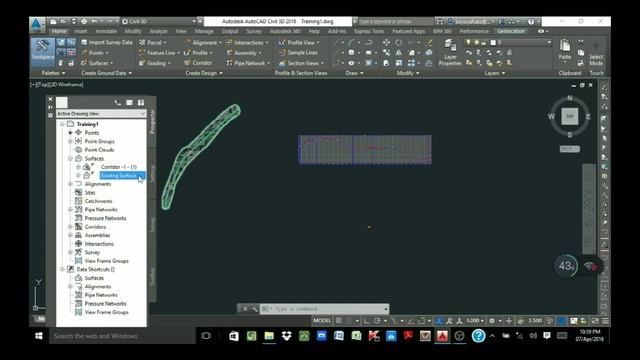Select the Assemblies tree item
This screenshot has height=360, width=640.
coord(97,236)
